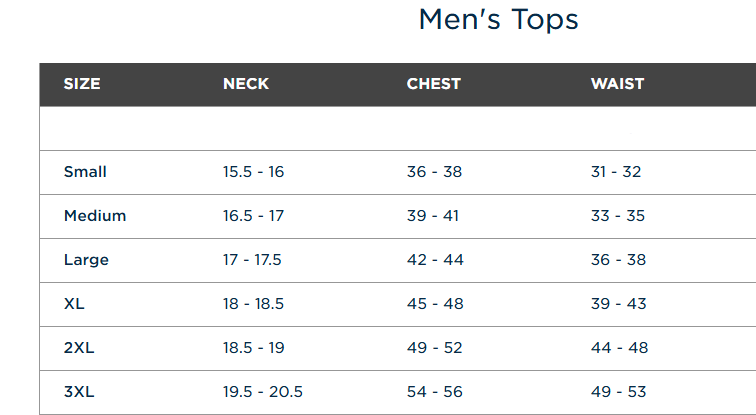The width and height of the screenshot is (756, 415).
Task: Select the SIZE column header
Action: 82,84
